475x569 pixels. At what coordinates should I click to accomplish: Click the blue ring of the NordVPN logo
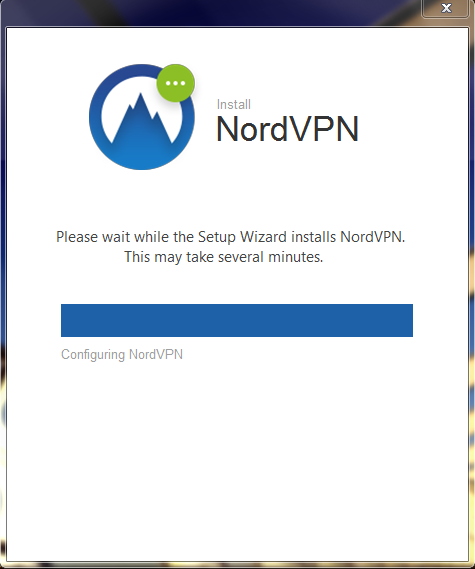[95, 117]
